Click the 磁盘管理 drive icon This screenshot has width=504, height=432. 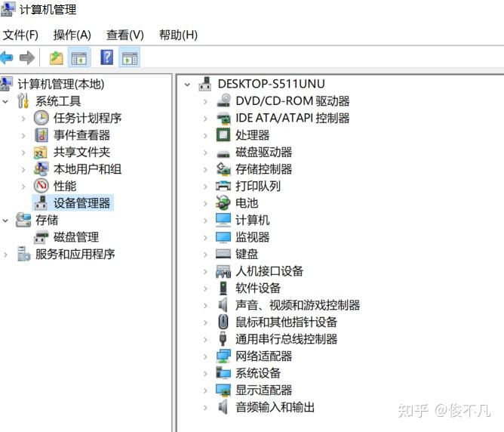(41, 237)
